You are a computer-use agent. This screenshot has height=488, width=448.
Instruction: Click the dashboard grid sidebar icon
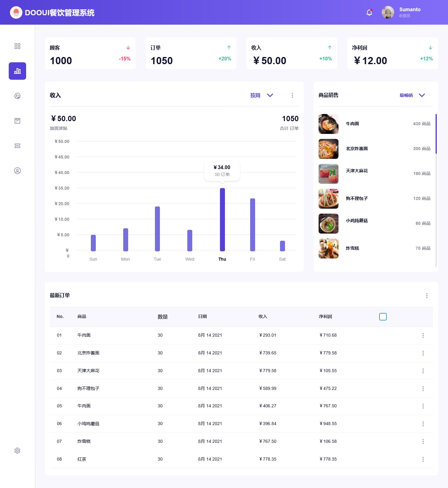tap(17, 46)
